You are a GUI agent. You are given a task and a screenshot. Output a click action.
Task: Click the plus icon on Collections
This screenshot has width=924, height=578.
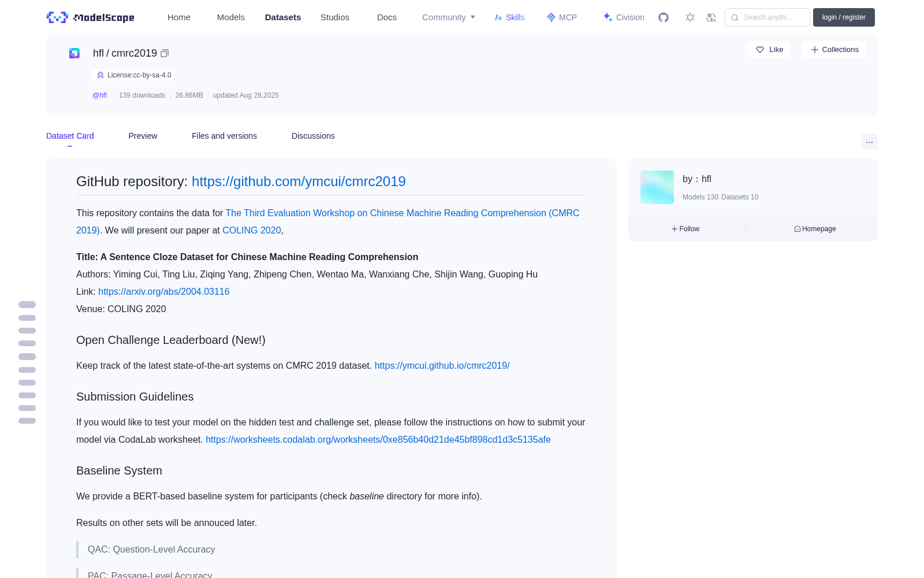tap(815, 50)
